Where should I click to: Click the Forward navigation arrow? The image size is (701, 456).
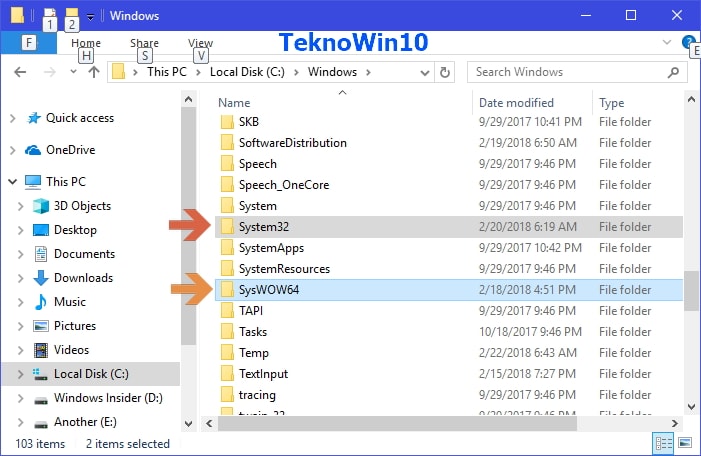point(50,72)
